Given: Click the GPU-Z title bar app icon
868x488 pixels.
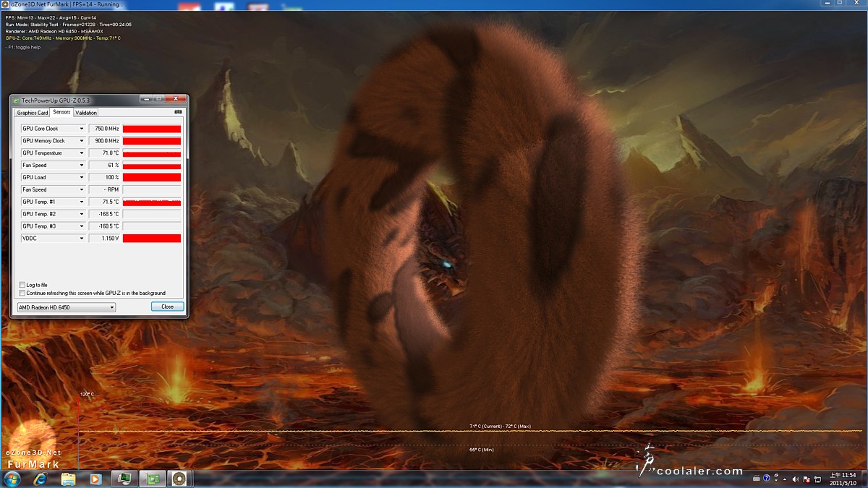Looking at the screenshot, I should click(x=17, y=100).
